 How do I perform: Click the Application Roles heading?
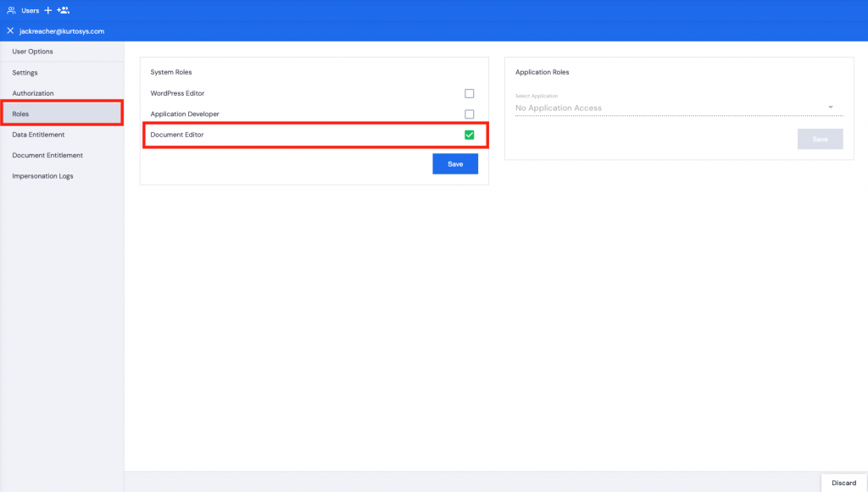(x=542, y=72)
